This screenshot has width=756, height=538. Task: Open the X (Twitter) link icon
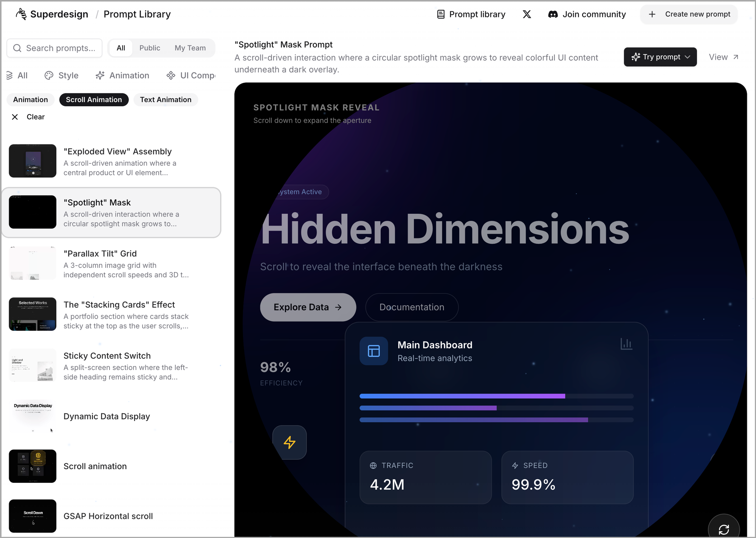point(527,14)
